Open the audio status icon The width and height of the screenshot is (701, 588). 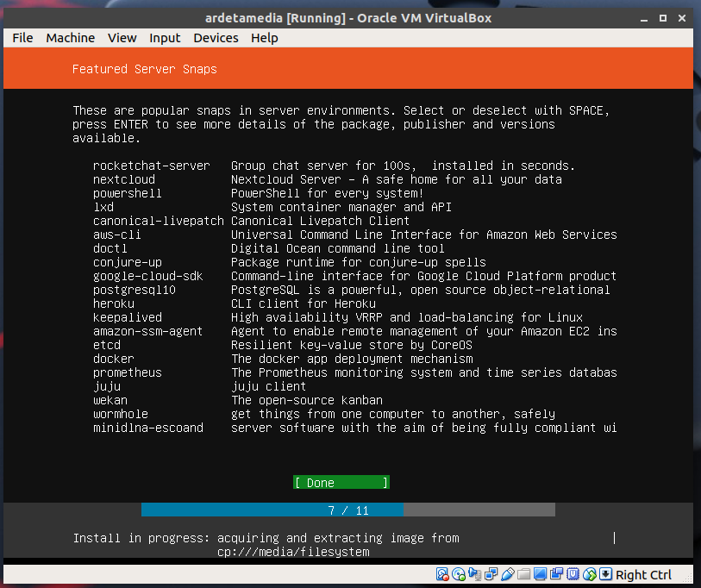[x=475, y=575]
